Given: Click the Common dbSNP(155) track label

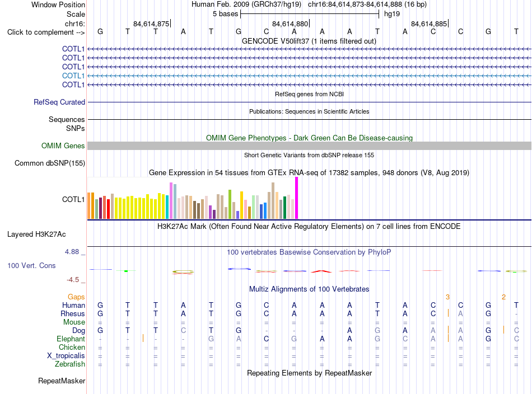Looking at the screenshot, I should [49, 163].
